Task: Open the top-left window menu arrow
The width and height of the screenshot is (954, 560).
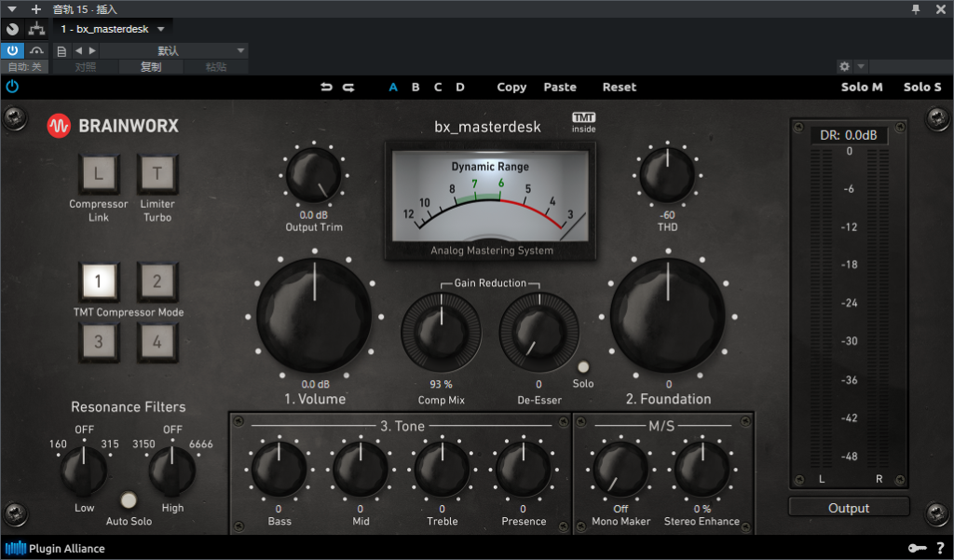Action: point(11,9)
